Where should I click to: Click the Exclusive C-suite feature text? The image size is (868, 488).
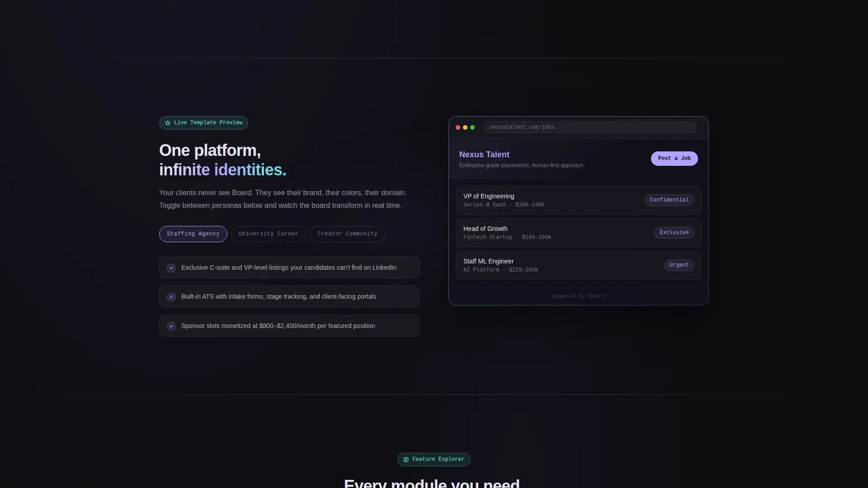pyautogui.click(x=288, y=268)
